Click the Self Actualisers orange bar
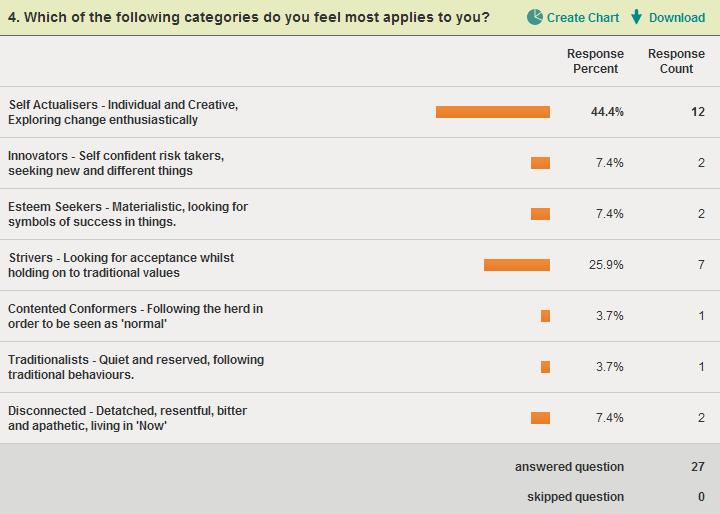 coord(493,112)
